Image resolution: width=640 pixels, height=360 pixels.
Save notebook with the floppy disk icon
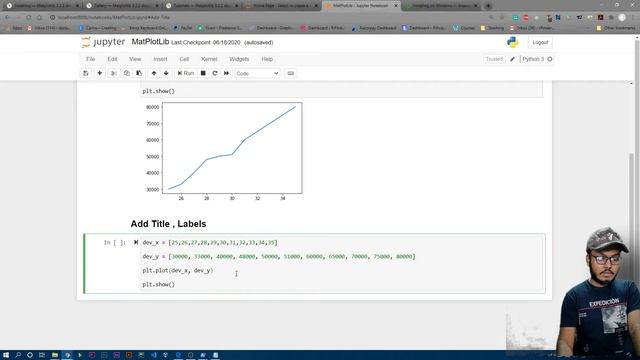86,73
